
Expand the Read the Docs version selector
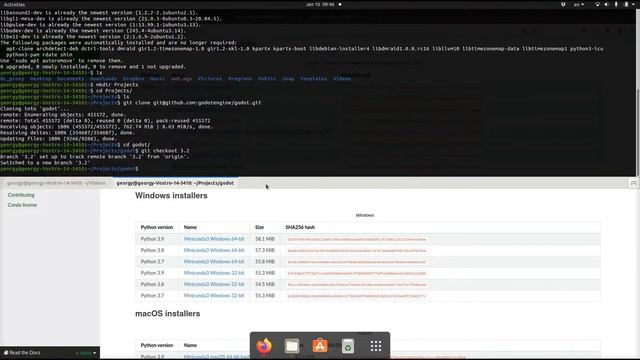[x=86, y=353]
